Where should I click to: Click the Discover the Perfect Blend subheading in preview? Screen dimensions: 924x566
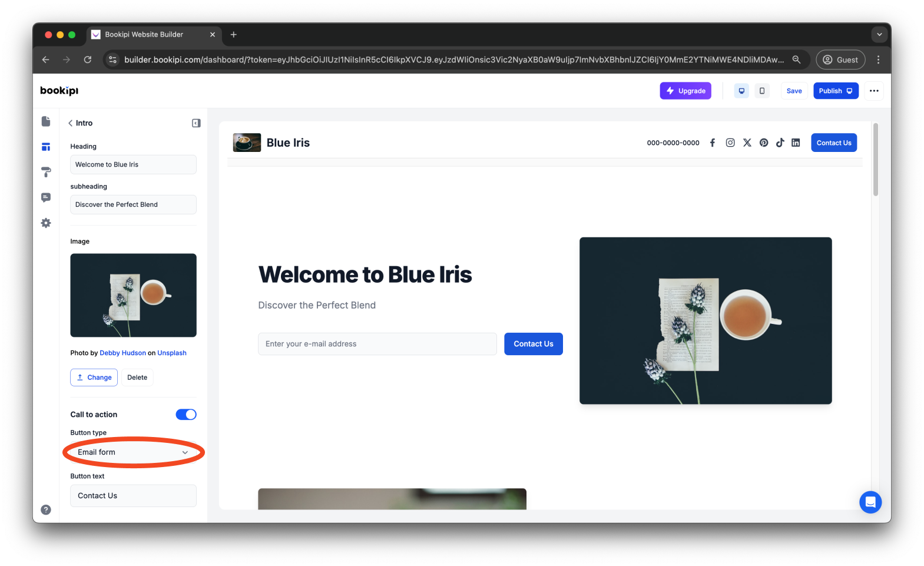pos(317,305)
